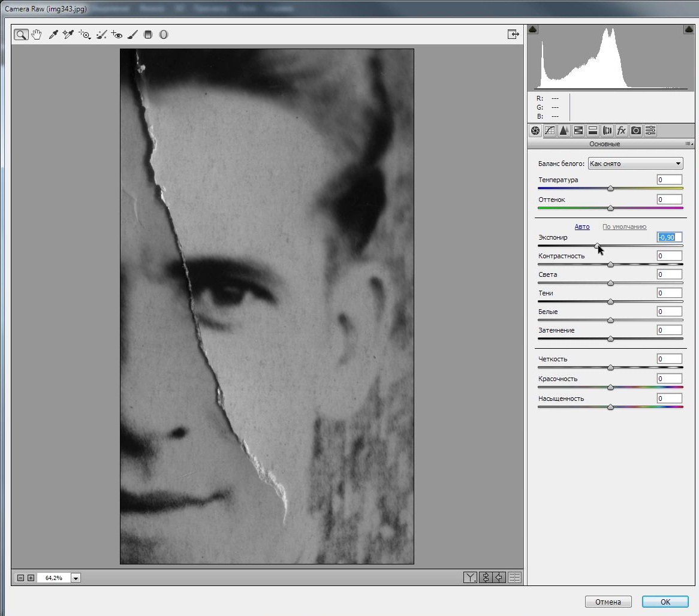The image size is (699, 616).
Task: Click the По умолчанию link
Action: (x=624, y=227)
